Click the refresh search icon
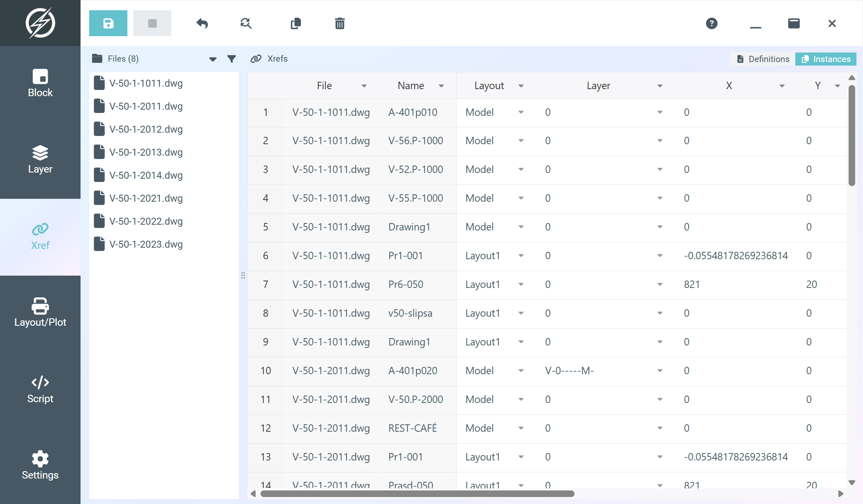Viewport: 863px width, 504px height. pos(246,23)
